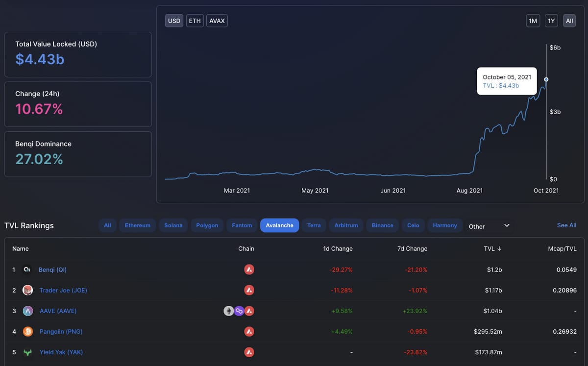Click Avalanche chain icon in Benqi row

pyautogui.click(x=249, y=269)
